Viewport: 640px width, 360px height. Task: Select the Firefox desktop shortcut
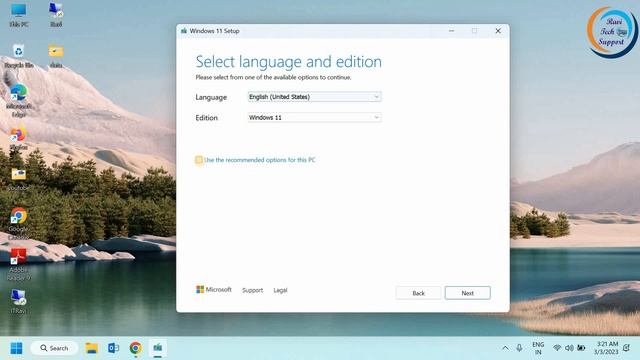(x=18, y=139)
